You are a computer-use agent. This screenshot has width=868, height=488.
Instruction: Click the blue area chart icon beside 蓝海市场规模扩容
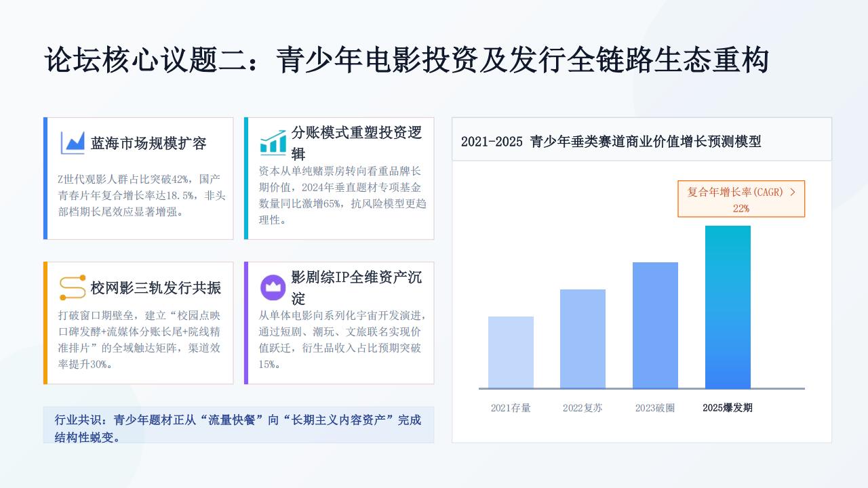pyautogui.click(x=72, y=142)
